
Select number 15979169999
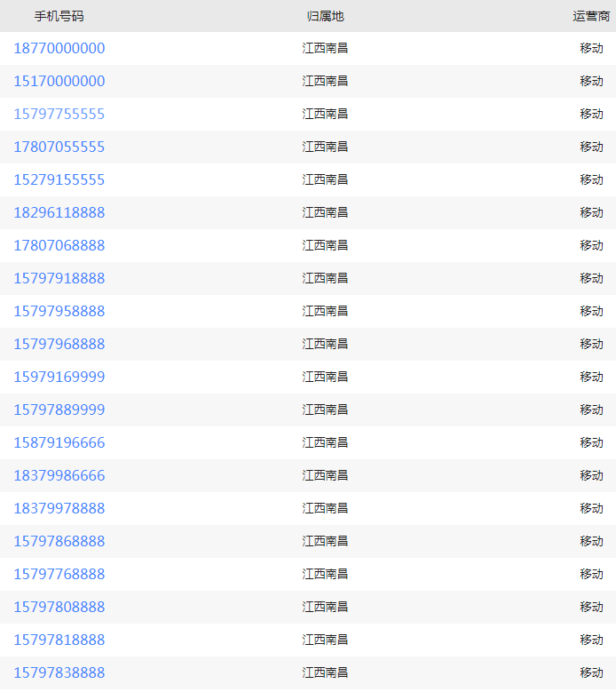click(59, 377)
